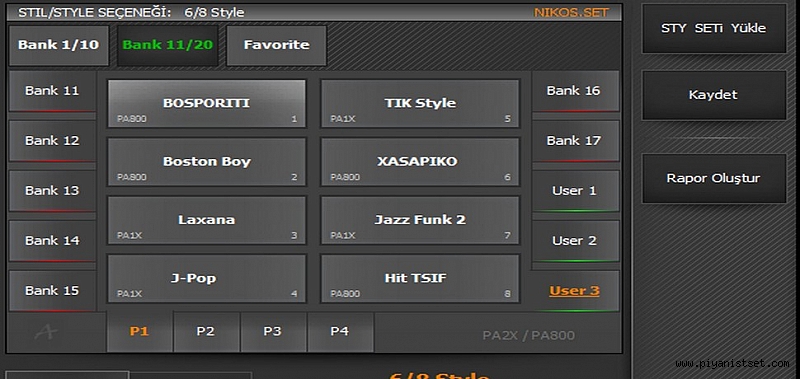Select Bank 13
This screenshot has height=379, width=800.
tap(52, 191)
